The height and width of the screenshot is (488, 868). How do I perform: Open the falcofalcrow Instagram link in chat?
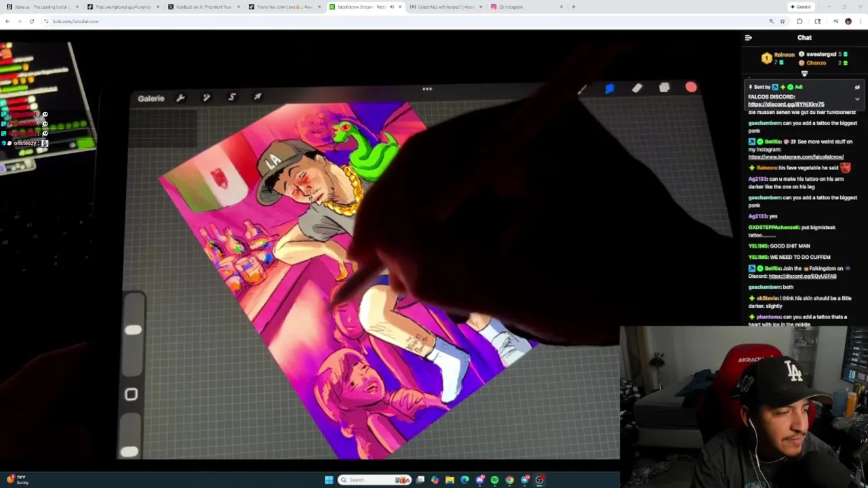pyautogui.click(x=795, y=157)
